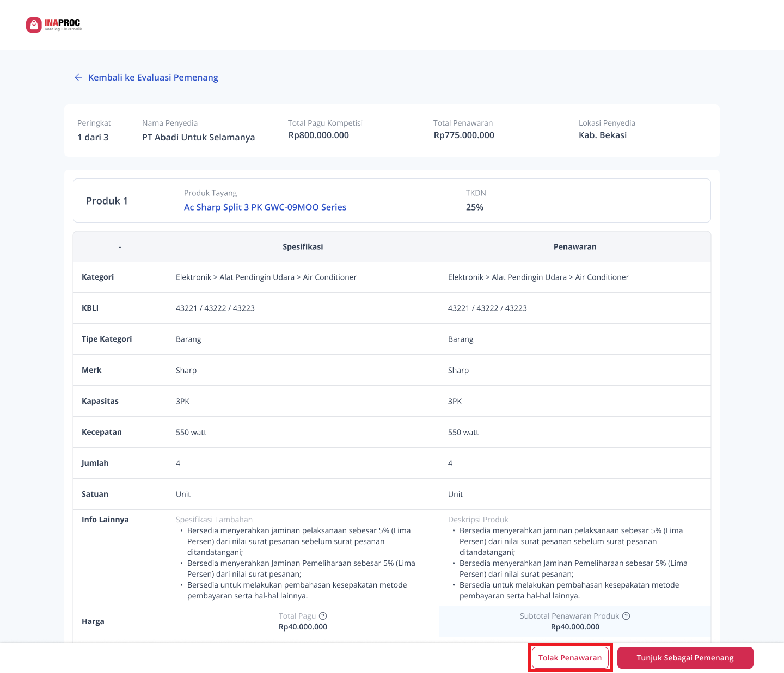Click the Penawaran column header

click(575, 247)
